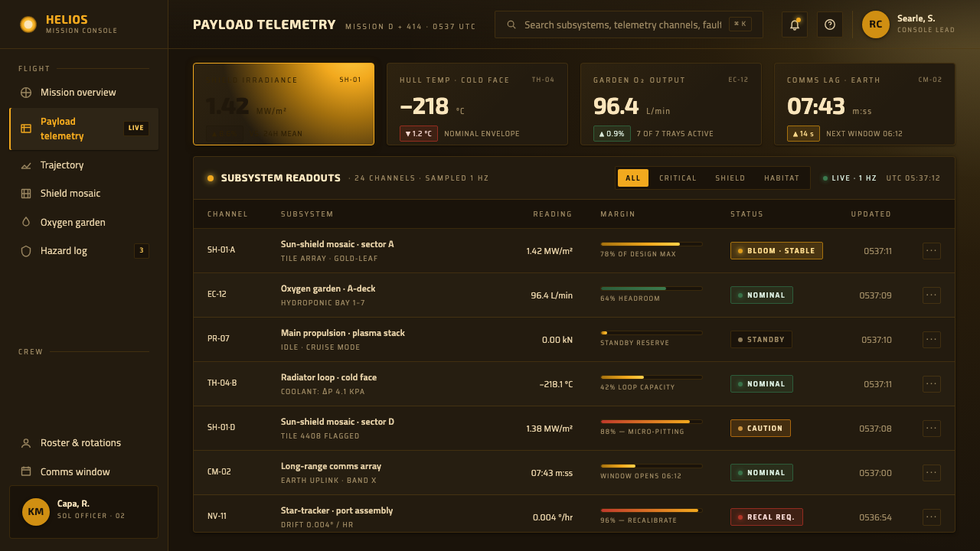
Task: Select the ALL filter tab
Action: (633, 178)
